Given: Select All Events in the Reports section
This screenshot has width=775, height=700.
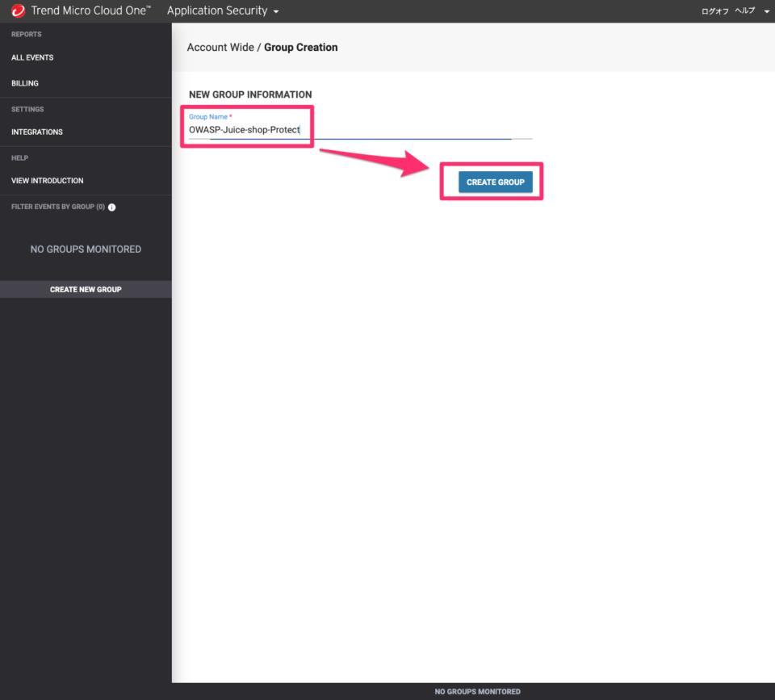Looking at the screenshot, I should pos(32,57).
